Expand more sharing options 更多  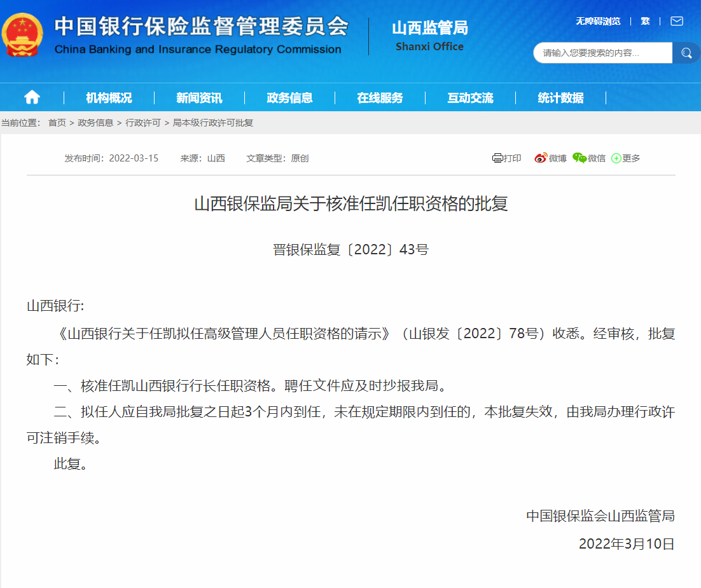[626, 158]
